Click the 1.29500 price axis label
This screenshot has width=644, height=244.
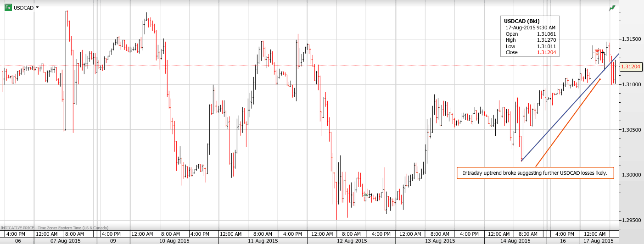[630, 220]
